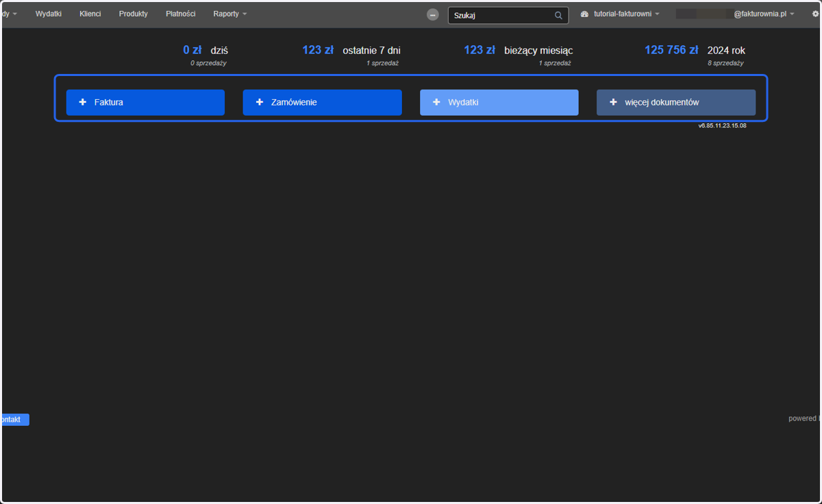Open więcej dokumentów options
The width and height of the screenshot is (822, 504).
(x=676, y=102)
